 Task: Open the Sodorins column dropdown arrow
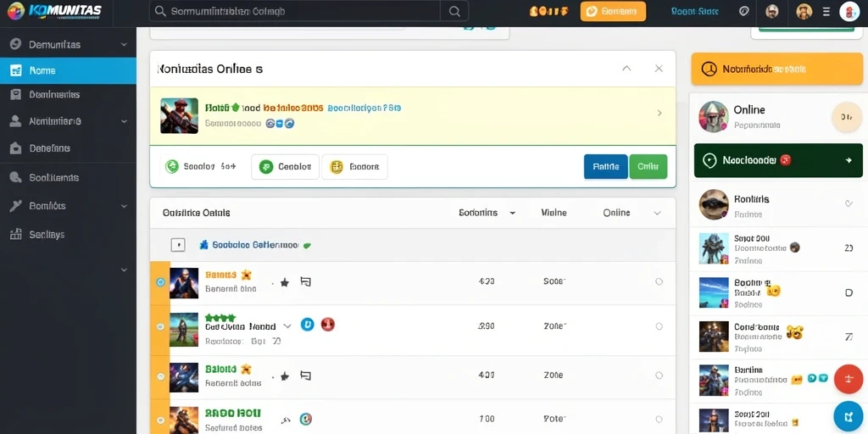513,213
